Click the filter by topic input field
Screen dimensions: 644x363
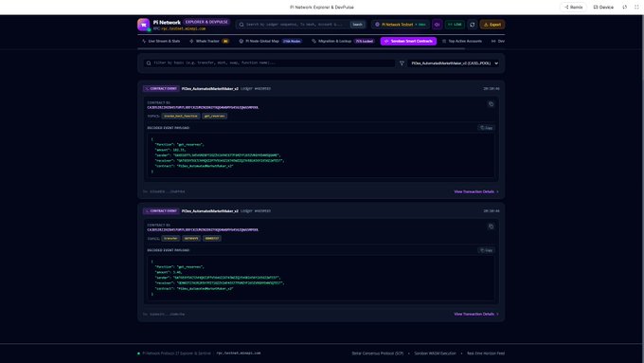pyautogui.click(x=269, y=63)
